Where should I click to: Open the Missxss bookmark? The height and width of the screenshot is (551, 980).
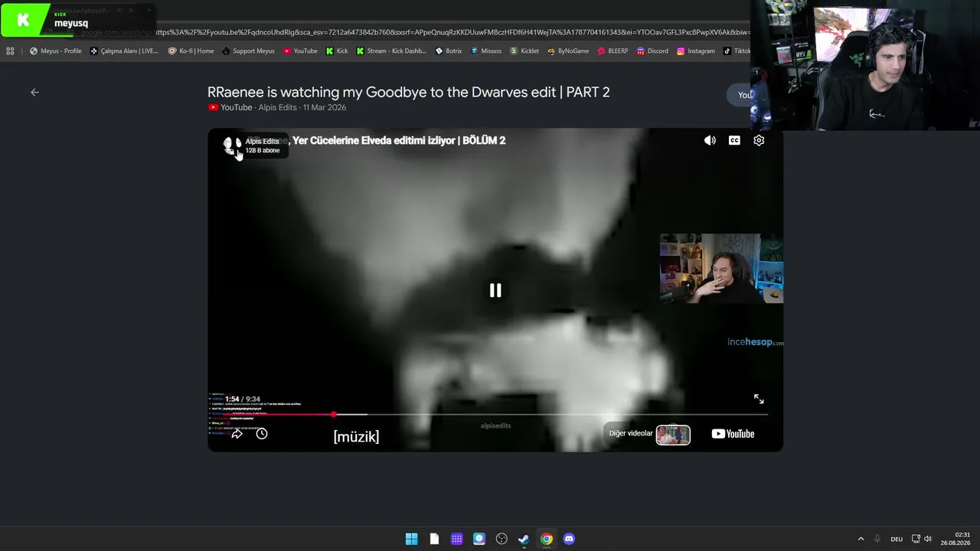pyautogui.click(x=486, y=51)
